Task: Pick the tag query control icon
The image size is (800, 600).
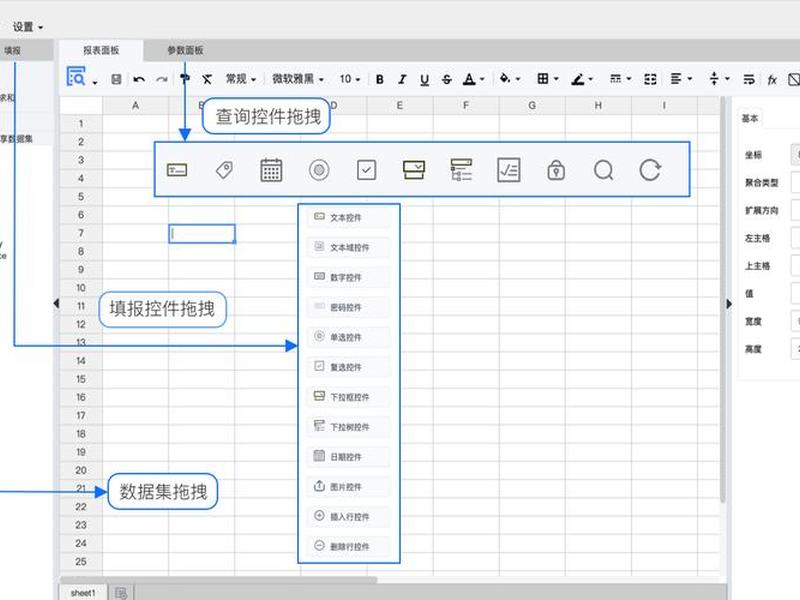Action: (224, 170)
